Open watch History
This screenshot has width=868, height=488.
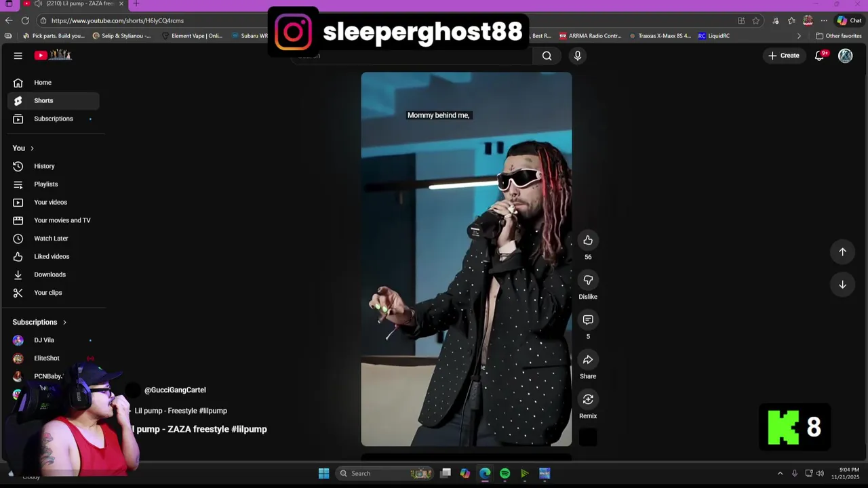pos(54,166)
